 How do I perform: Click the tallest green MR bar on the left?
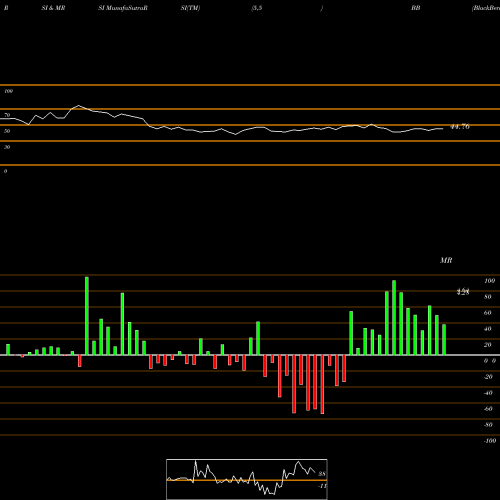87,316
